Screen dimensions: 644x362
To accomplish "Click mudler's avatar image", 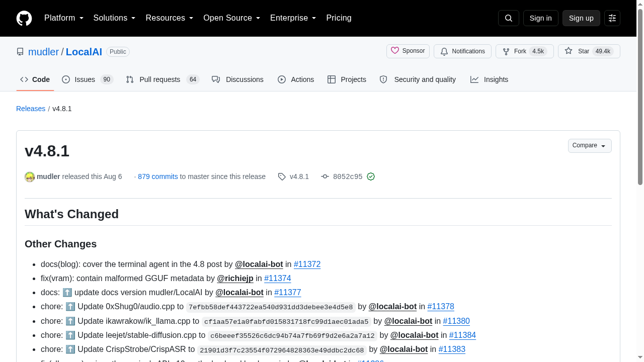I will [x=30, y=176].
